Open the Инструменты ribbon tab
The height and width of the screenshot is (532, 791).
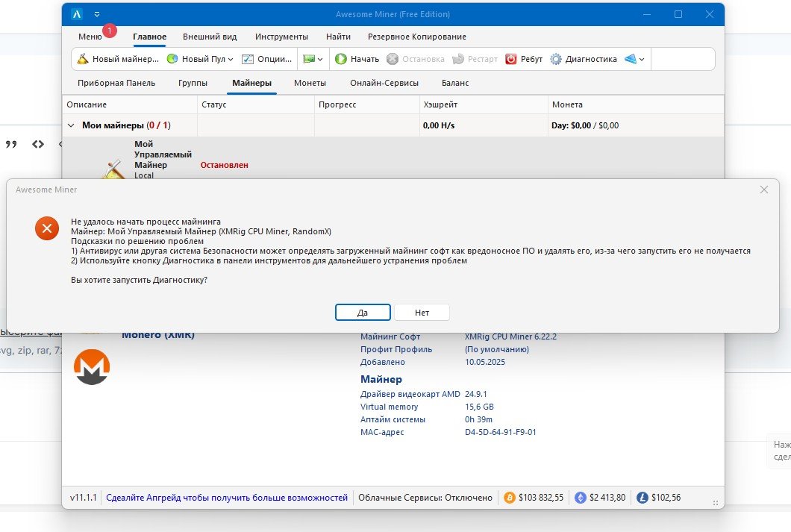coord(281,37)
